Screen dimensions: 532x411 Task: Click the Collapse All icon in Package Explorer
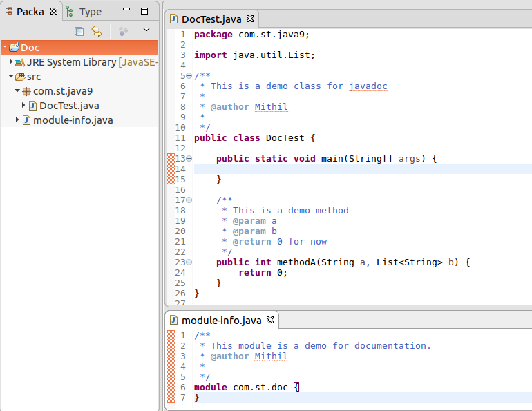79,31
